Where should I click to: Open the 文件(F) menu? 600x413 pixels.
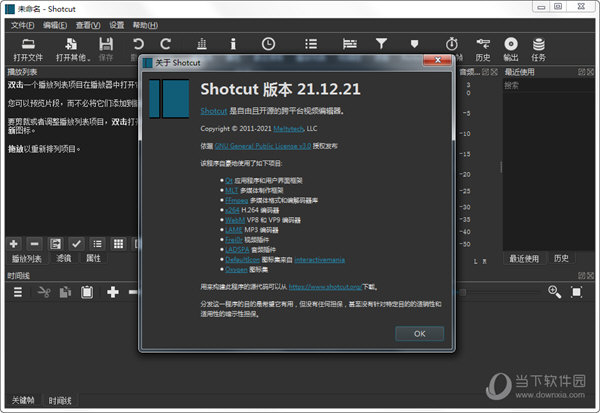pyautogui.click(x=22, y=25)
